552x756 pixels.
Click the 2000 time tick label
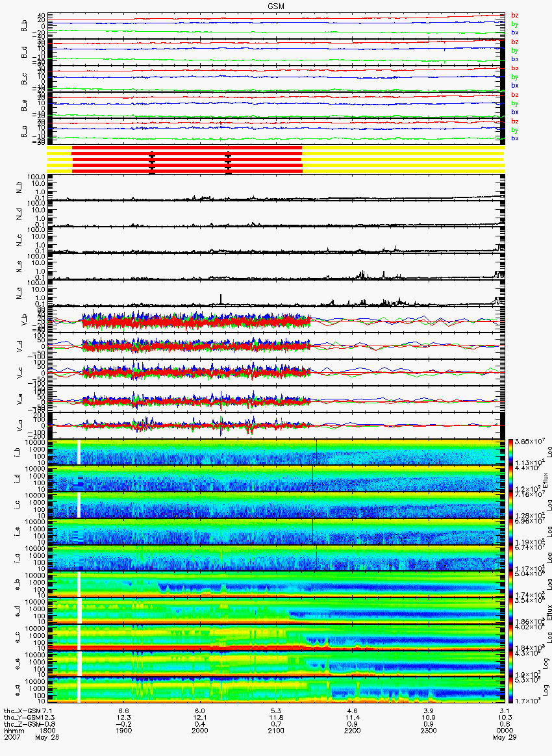point(199,731)
